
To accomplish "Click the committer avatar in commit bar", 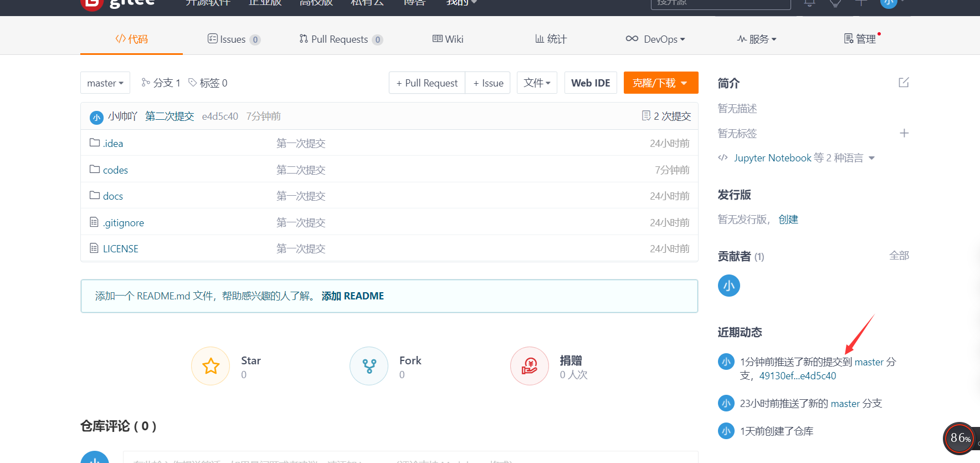I will tap(96, 117).
